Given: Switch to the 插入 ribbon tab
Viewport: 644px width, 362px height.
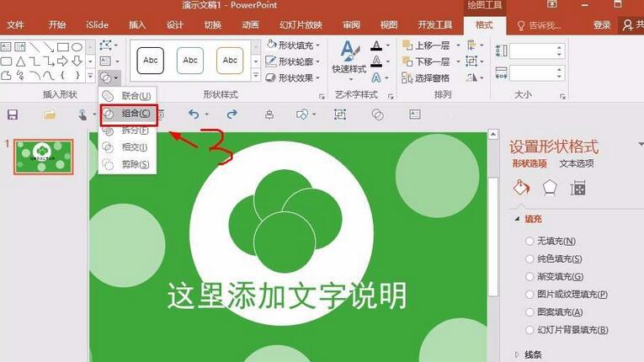Looking at the screenshot, I should (x=137, y=25).
